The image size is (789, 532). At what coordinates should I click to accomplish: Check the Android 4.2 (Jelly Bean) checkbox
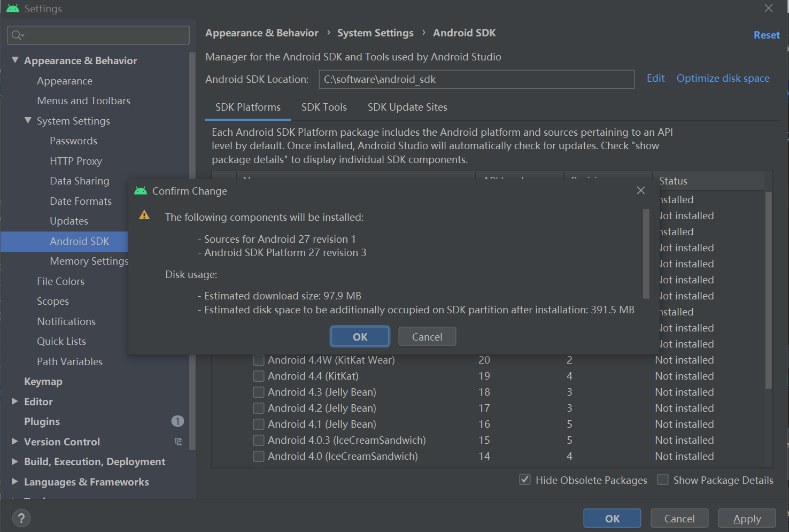259,408
